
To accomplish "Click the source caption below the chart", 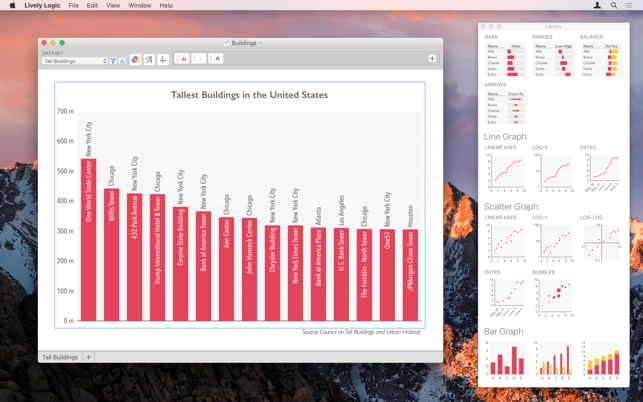I will pyautogui.click(x=361, y=332).
